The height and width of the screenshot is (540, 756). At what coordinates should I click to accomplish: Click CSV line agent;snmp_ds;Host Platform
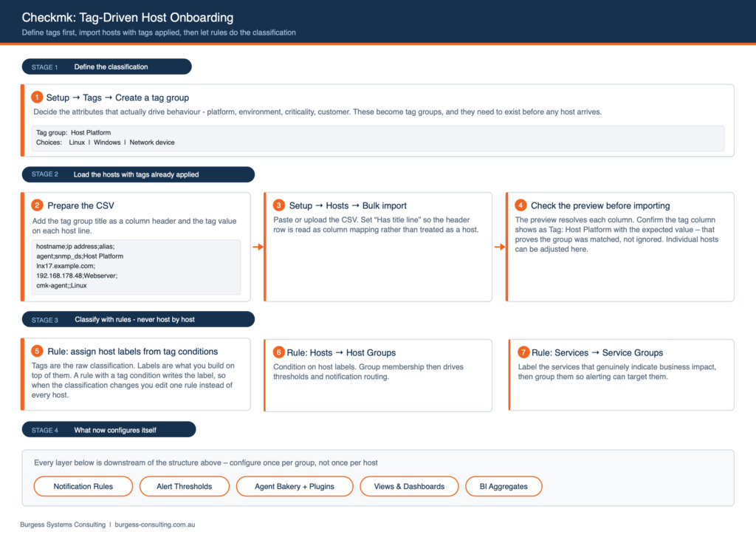coord(80,256)
